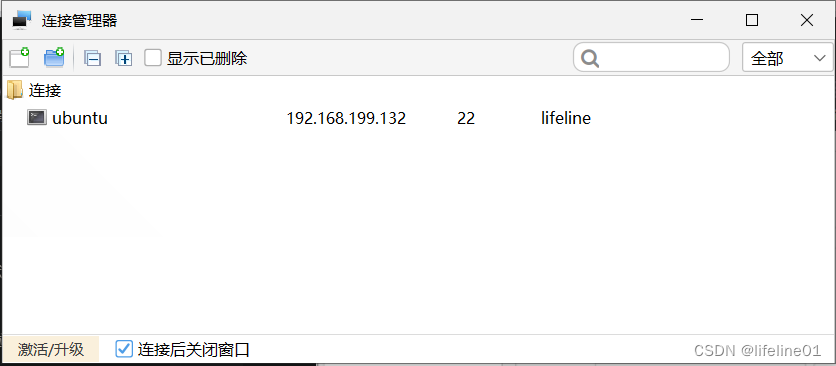This screenshot has width=836, height=366.
Task: Click the terminal icon beside ubuntu
Action: point(37,117)
